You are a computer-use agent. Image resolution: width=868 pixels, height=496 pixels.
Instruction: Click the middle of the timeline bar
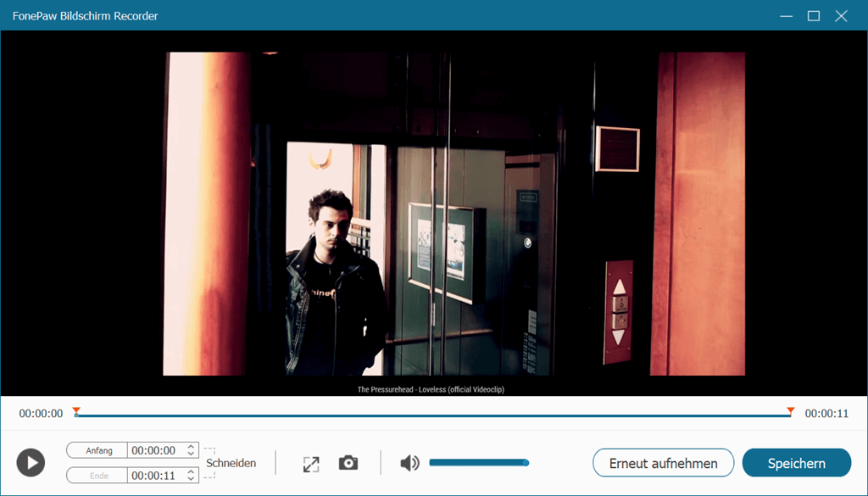tap(433, 415)
